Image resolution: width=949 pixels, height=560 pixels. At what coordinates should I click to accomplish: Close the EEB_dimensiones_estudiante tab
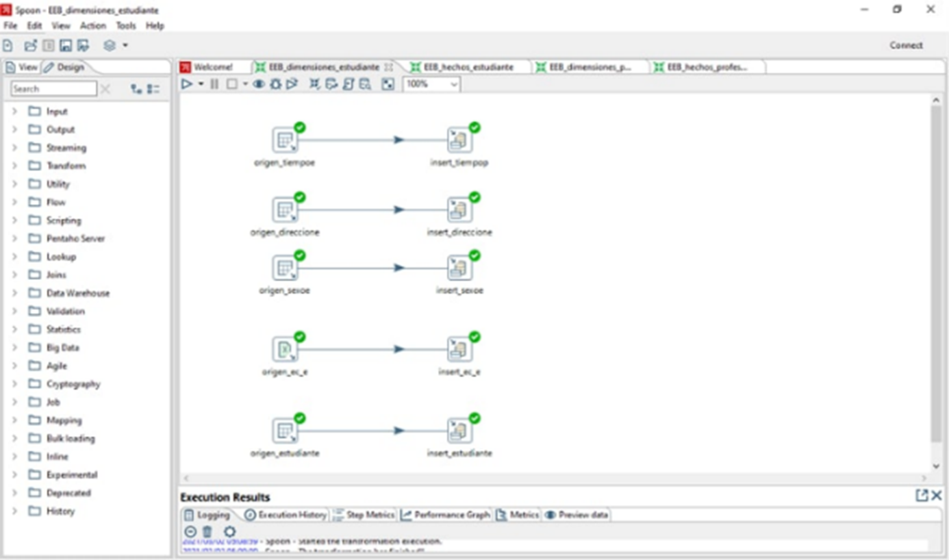click(x=388, y=67)
